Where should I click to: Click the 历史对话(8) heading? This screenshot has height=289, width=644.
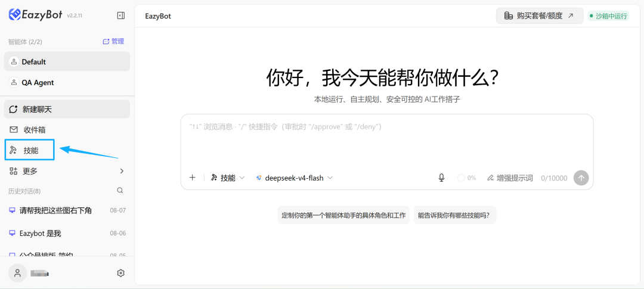(24, 191)
